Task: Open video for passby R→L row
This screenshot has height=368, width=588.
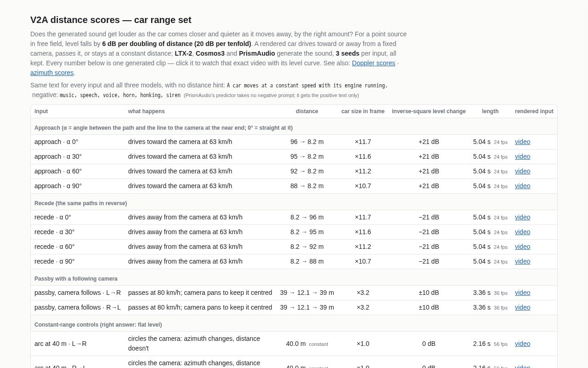Action: pyautogui.click(x=522, y=307)
